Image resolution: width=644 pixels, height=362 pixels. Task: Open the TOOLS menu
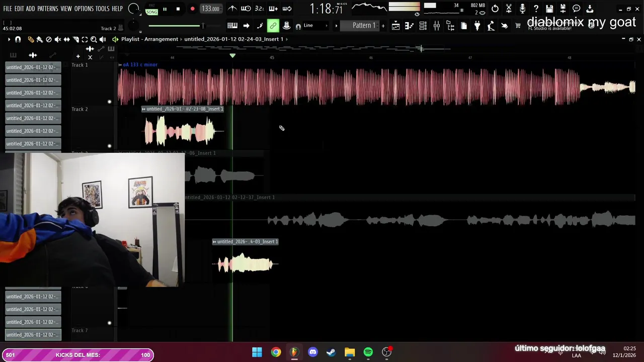103,9
